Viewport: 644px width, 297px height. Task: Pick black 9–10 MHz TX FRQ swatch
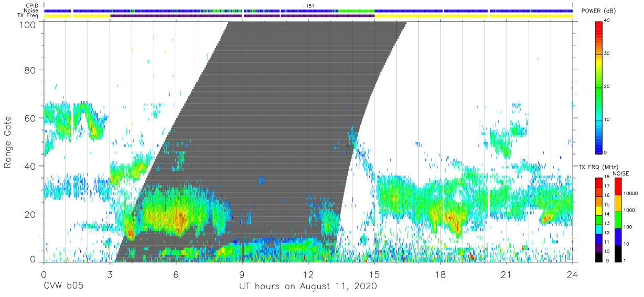(599, 256)
